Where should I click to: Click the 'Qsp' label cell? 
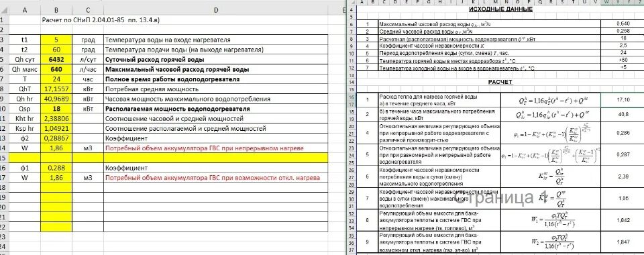[24, 109]
